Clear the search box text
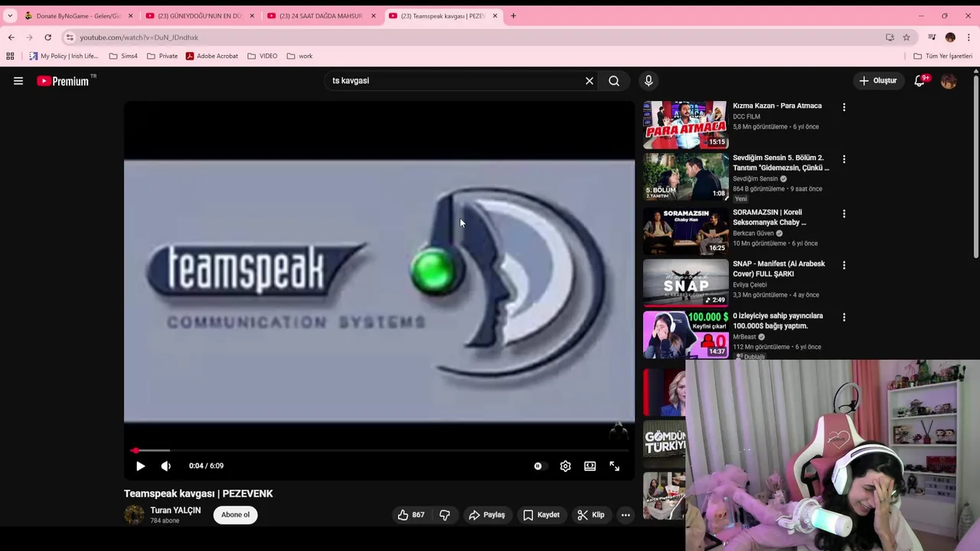Screen dimensions: 980x551 [590, 80]
